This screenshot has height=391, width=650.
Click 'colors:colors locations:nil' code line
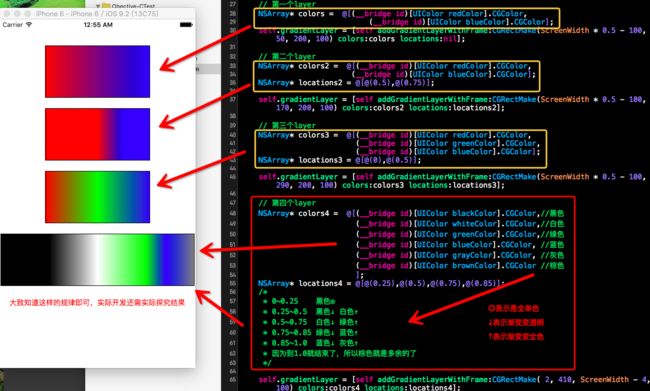[x=370, y=39]
